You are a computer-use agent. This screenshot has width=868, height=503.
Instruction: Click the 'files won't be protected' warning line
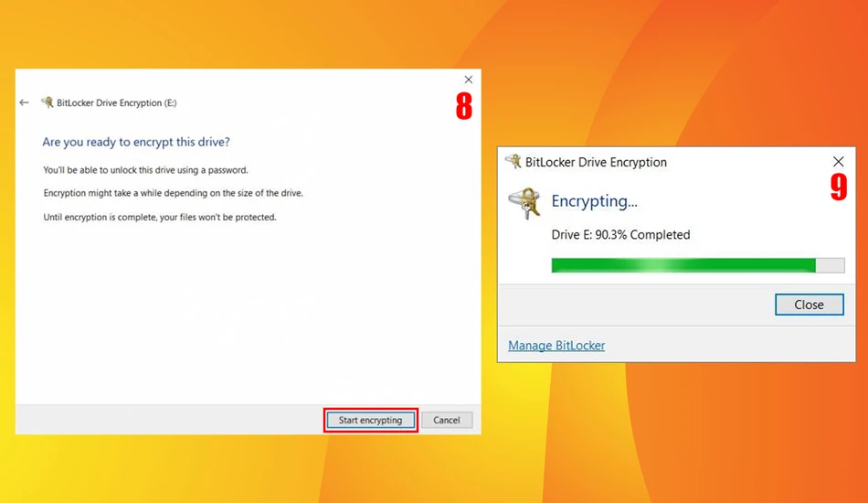point(160,217)
